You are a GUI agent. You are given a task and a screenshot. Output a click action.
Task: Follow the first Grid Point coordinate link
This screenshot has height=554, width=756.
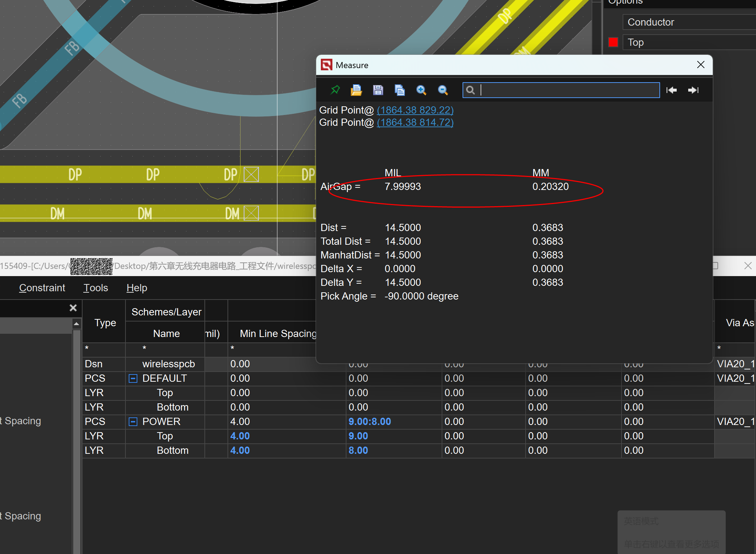coord(415,110)
